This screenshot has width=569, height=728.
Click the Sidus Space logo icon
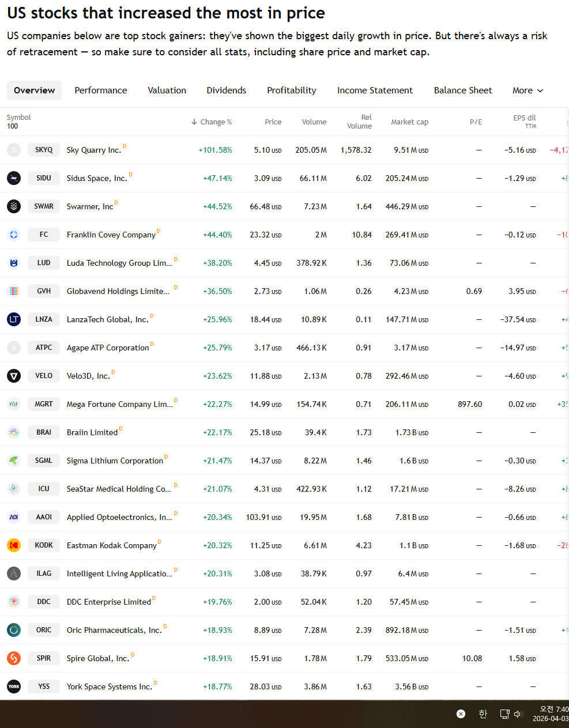click(x=14, y=178)
